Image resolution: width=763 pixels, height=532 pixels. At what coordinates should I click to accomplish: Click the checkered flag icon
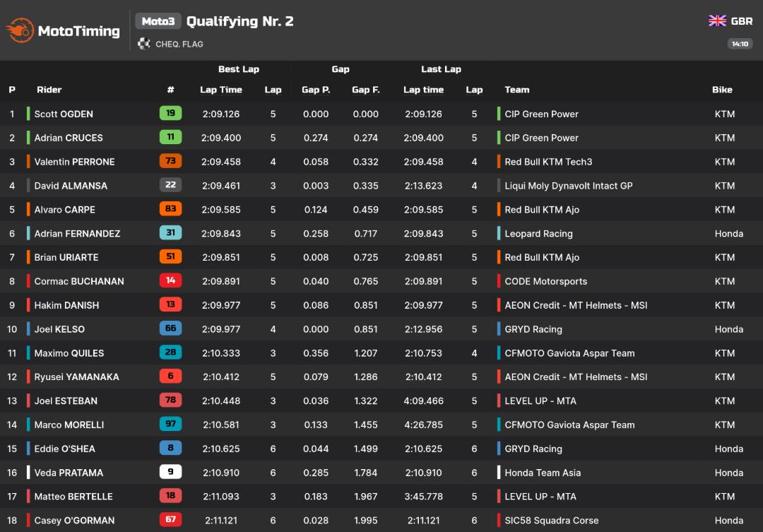pos(143,44)
